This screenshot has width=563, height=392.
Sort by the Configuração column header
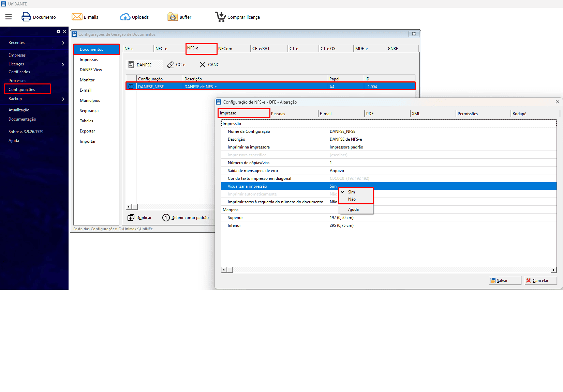160,79
